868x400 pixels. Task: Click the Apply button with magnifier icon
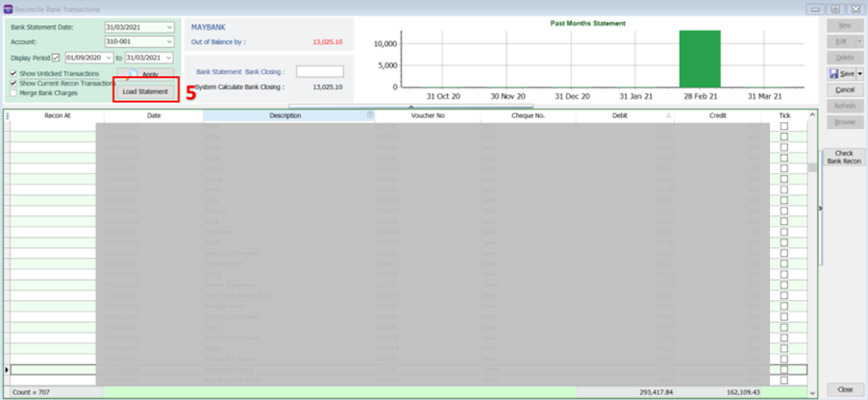(x=146, y=75)
